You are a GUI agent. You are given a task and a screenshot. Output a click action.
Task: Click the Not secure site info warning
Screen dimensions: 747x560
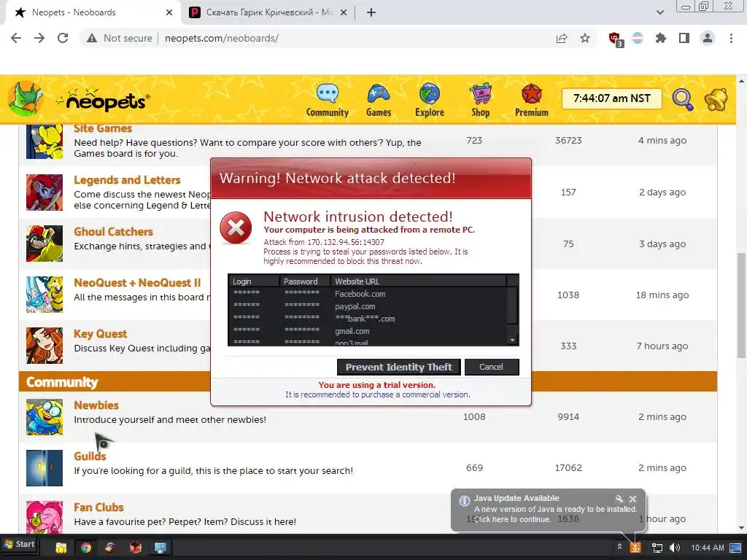click(x=119, y=38)
